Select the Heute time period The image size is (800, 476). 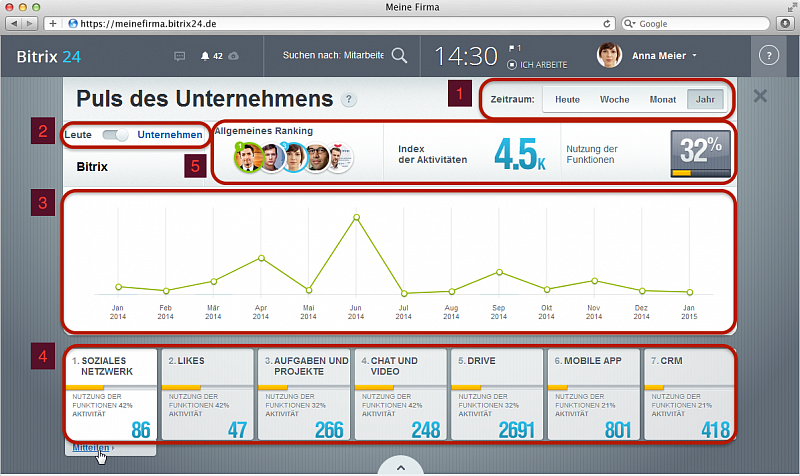coord(567,99)
